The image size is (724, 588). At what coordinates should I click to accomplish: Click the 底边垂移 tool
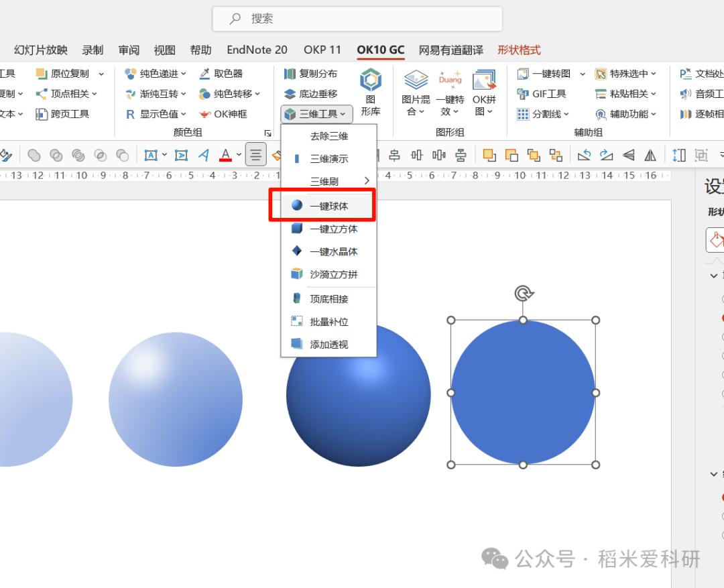(311, 94)
